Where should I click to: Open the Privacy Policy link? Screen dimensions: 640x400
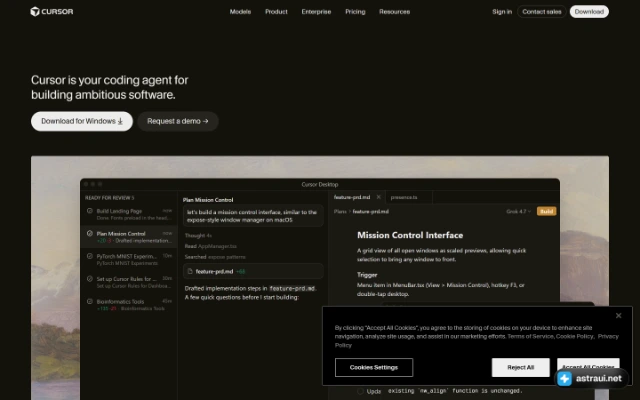[608, 336]
